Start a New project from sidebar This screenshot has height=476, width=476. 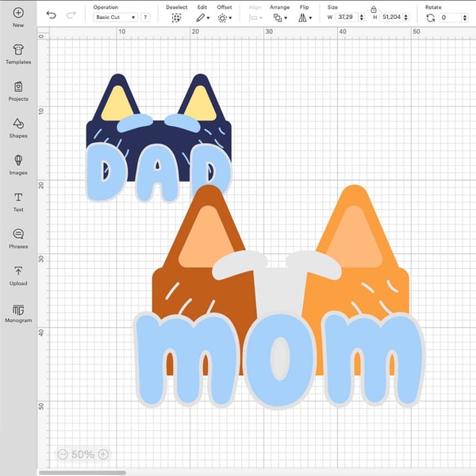click(18, 17)
